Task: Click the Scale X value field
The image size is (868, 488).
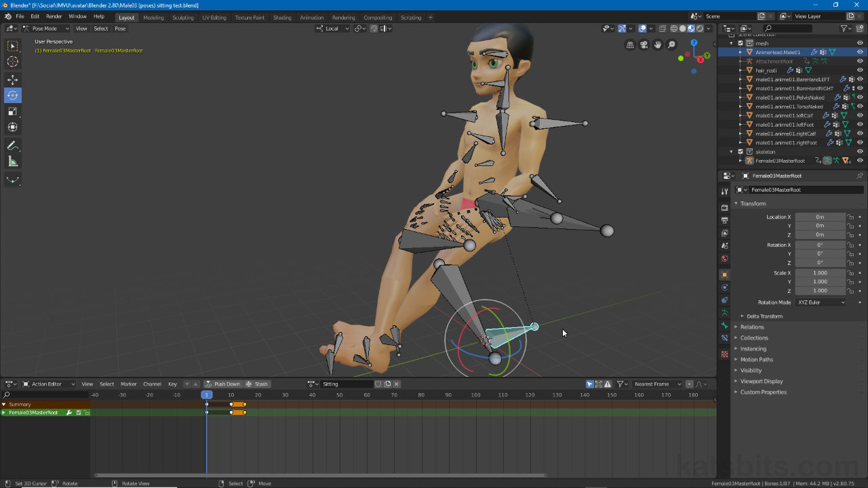Action: [821, 273]
